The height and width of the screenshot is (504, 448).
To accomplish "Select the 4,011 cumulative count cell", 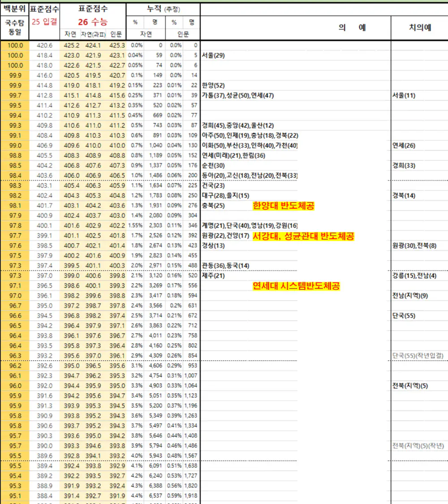I will (155, 336).
